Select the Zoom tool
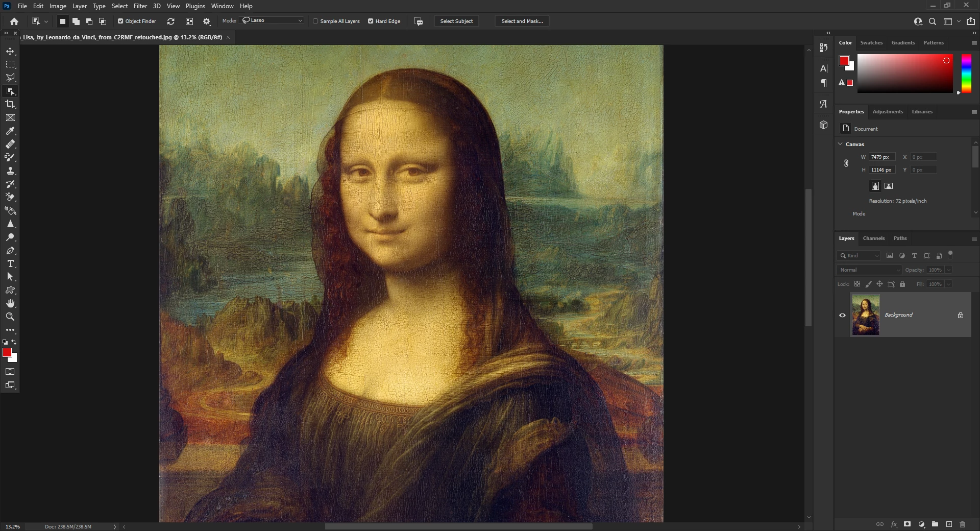This screenshot has width=980, height=531. 10,317
